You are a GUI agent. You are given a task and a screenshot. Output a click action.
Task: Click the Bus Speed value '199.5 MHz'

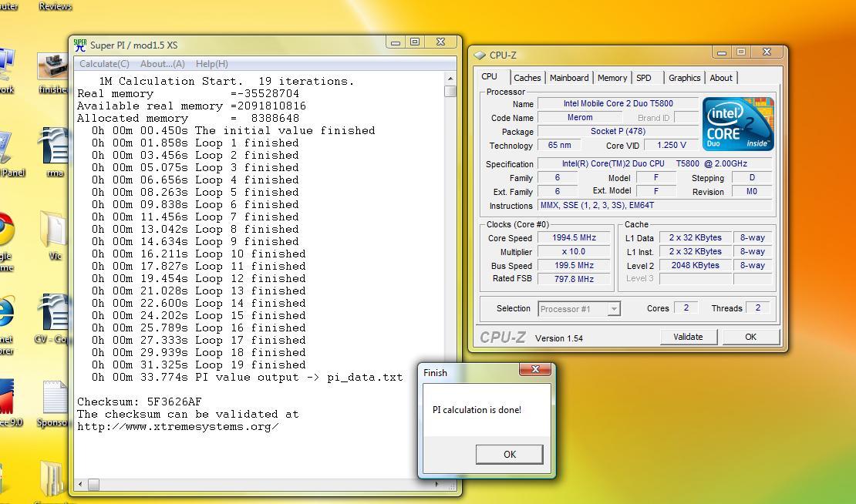574,265
